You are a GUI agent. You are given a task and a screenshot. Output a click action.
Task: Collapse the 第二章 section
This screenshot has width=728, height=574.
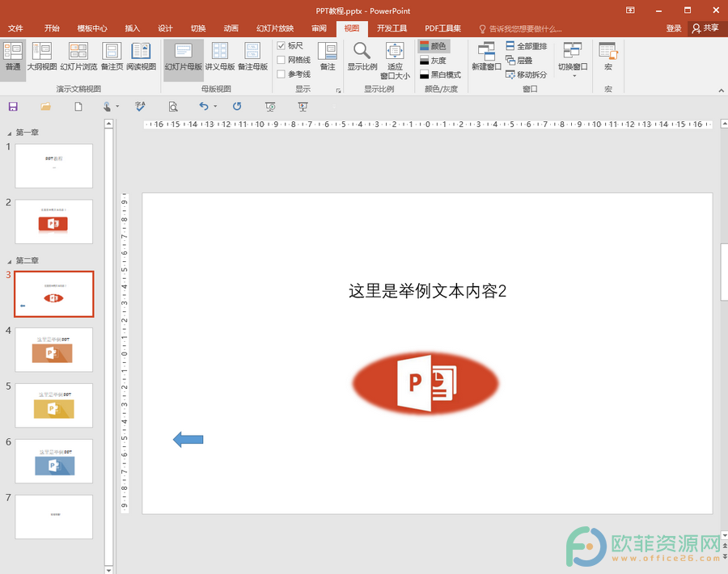pyautogui.click(x=9, y=261)
